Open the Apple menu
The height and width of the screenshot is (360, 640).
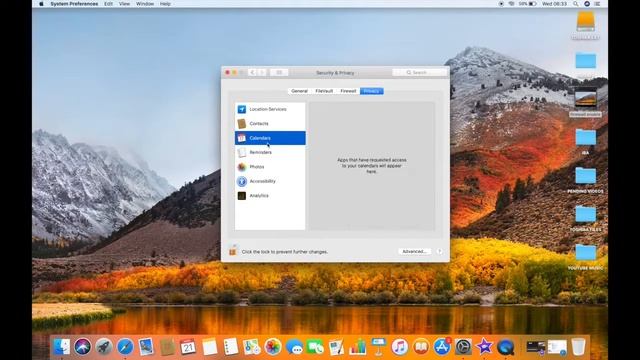tap(41, 4)
